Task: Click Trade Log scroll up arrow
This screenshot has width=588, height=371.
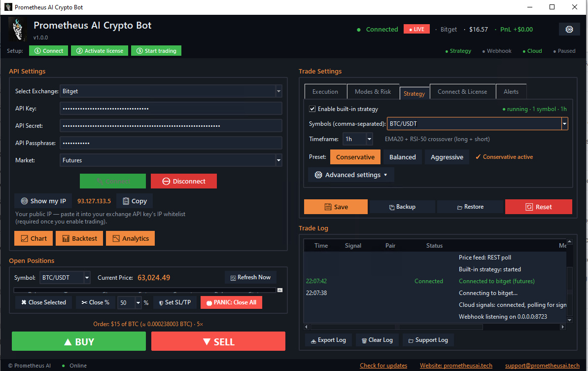Action: pos(570,241)
